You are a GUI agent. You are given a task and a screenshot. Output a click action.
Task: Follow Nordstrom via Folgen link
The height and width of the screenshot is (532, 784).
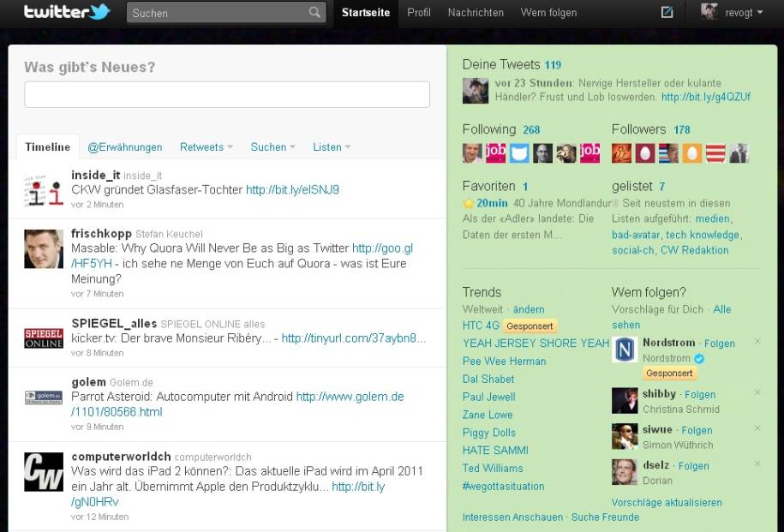point(720,344)
